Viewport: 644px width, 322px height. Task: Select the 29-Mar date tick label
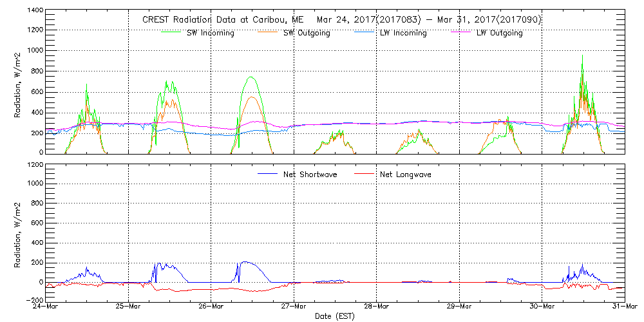click(x=459, y=307)
